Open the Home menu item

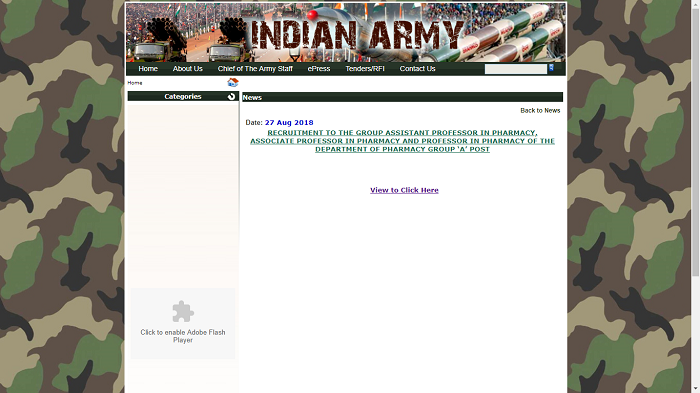(x=148, y=69)
